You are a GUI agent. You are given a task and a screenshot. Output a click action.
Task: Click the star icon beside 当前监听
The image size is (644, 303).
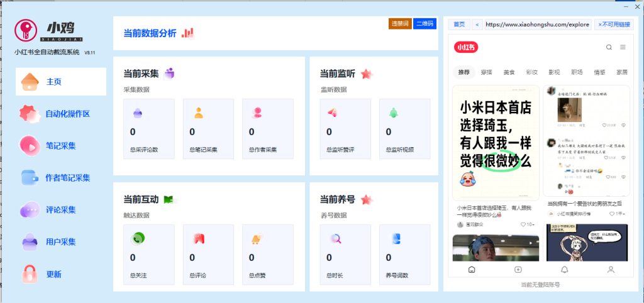(367, 74)
